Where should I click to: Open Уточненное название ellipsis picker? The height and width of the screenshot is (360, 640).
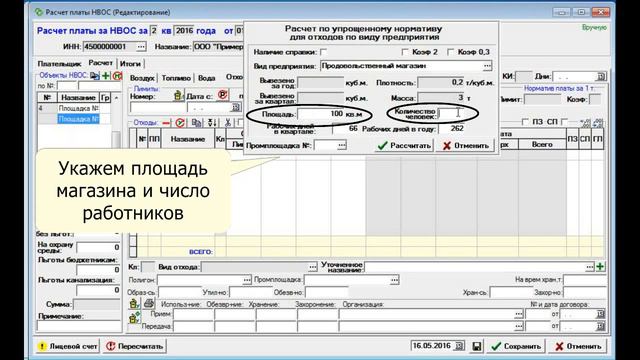[589, 267]
